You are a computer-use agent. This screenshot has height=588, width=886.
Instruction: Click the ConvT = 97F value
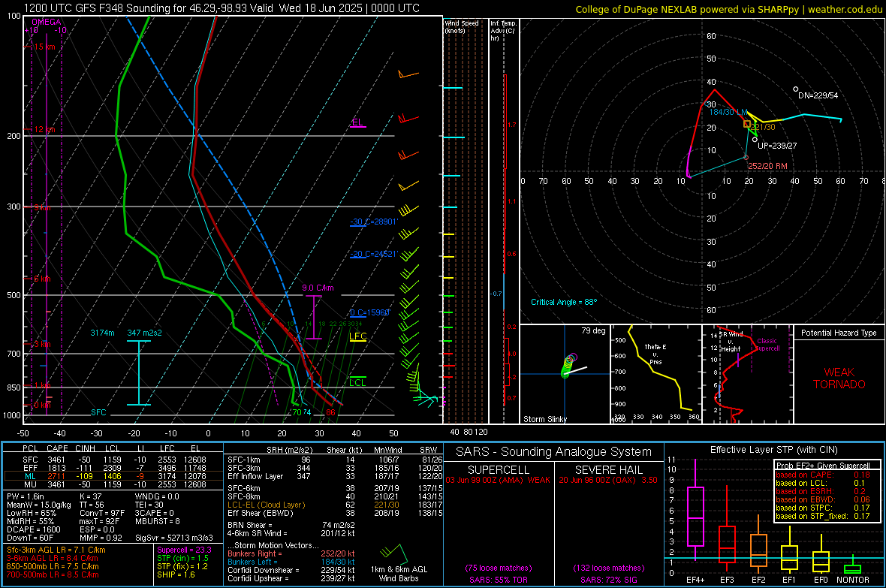click(x=102, y=514)
